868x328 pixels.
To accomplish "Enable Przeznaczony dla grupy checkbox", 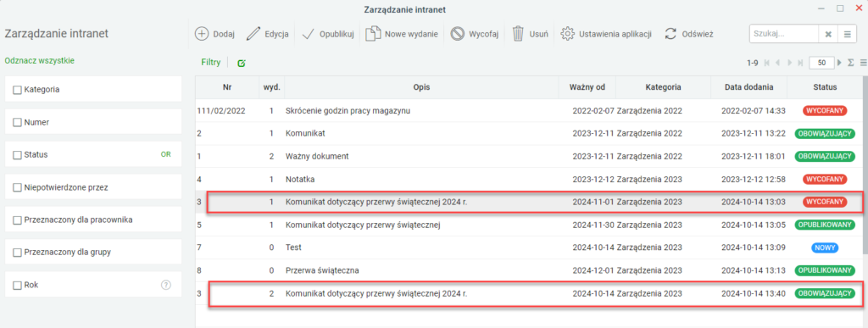I will (x=17, y=253).
